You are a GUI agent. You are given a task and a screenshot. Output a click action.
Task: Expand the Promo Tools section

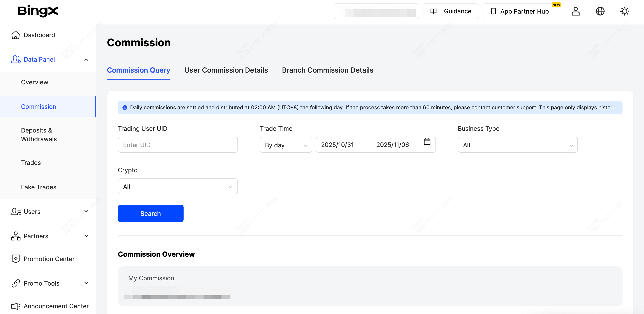[86, 283]
